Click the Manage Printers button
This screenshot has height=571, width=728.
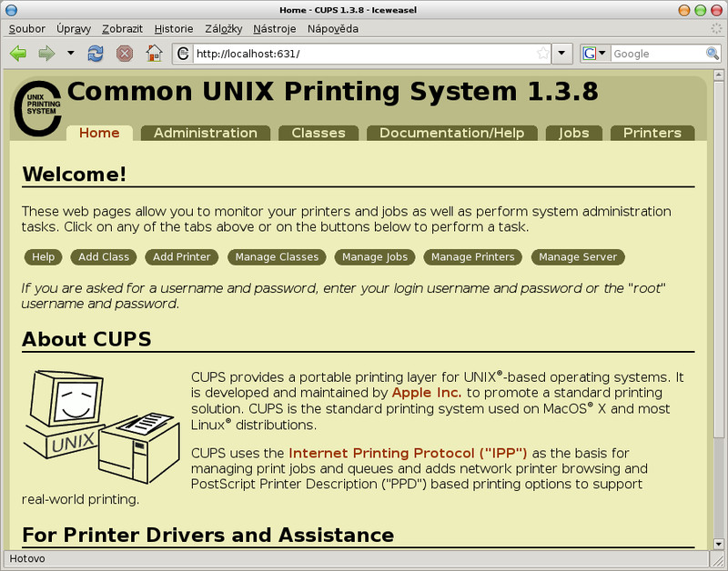[472, 257]
